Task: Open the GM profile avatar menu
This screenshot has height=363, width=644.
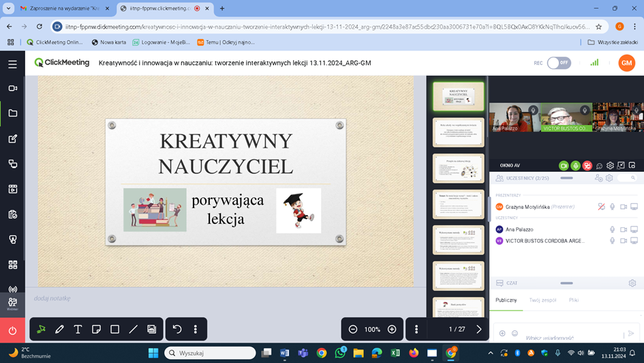Action: point(626,63)
